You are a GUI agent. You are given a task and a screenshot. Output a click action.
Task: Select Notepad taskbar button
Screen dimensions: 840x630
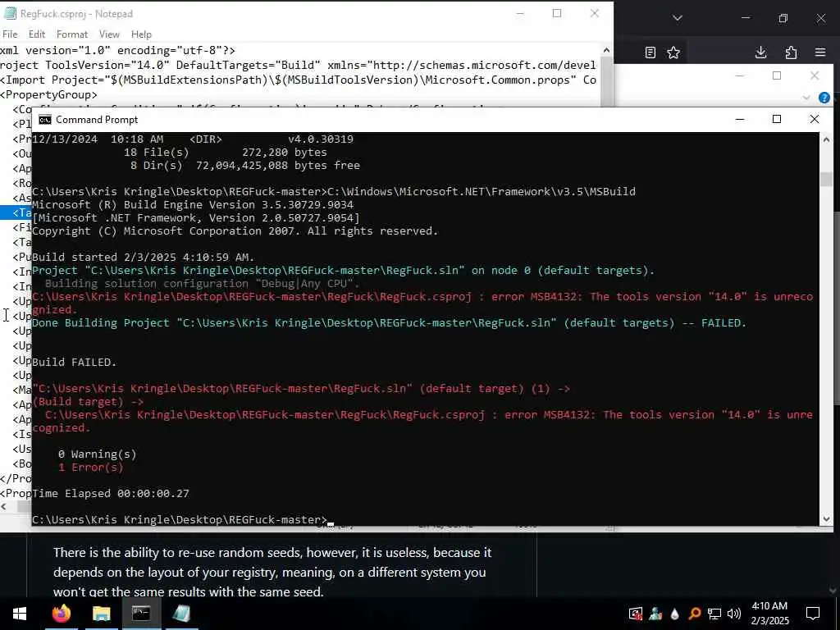[x=181, y=614]
